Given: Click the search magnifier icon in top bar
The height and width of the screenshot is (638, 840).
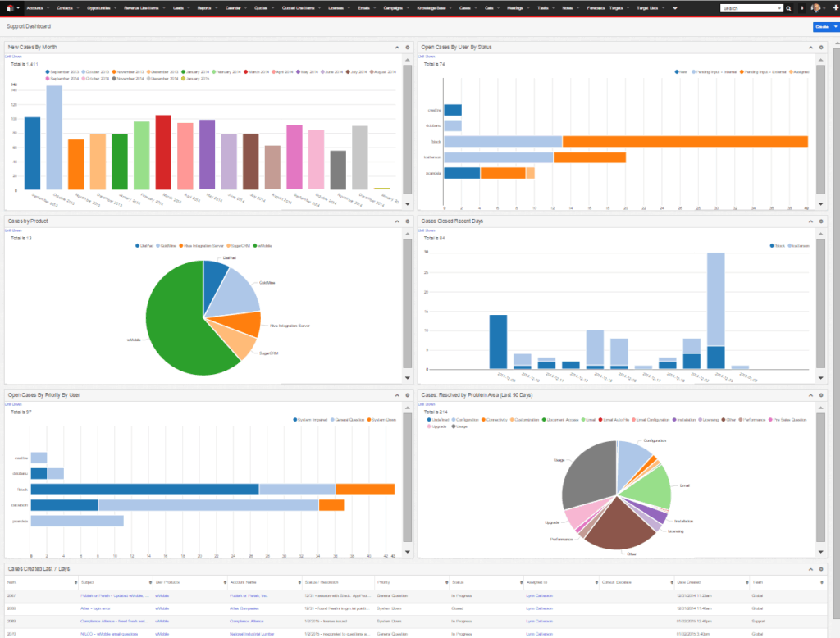Looking at the screenshot, I should 789,8.
